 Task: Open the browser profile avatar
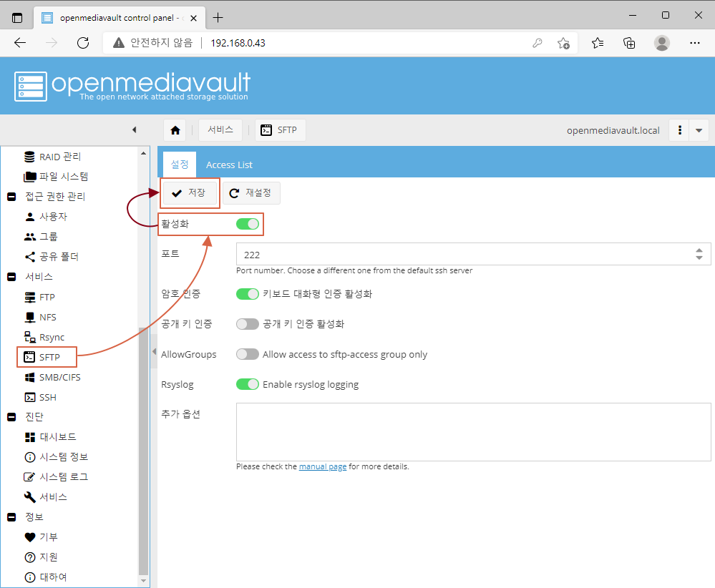pos(661,43)
